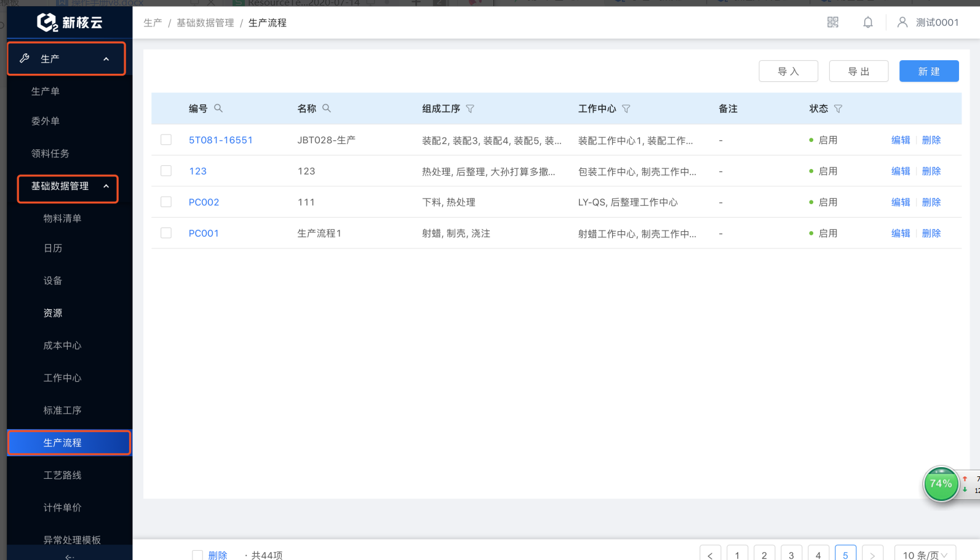Open the notifications bell
The height and width of the screenshot is (560, 980).
point(868,22)
